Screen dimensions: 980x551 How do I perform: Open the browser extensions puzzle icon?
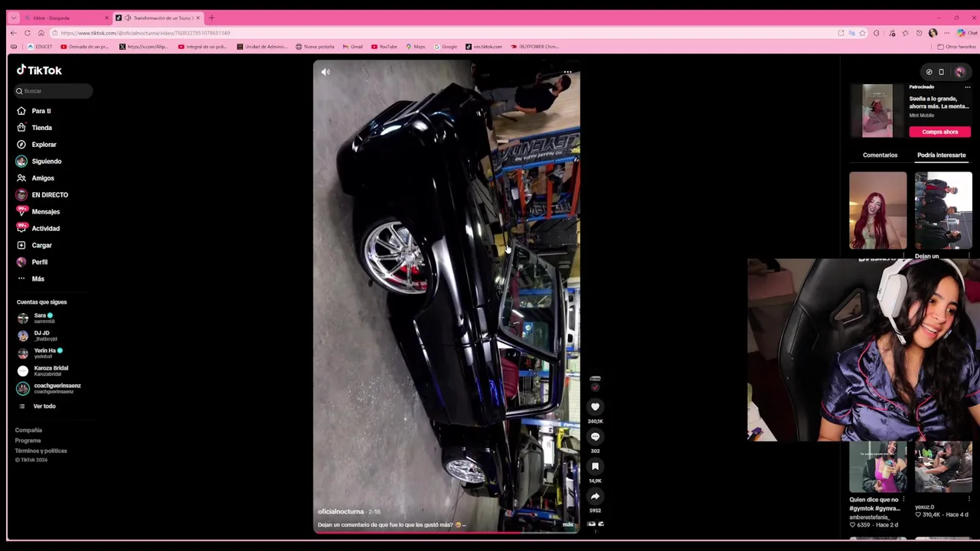click(877, 33)
